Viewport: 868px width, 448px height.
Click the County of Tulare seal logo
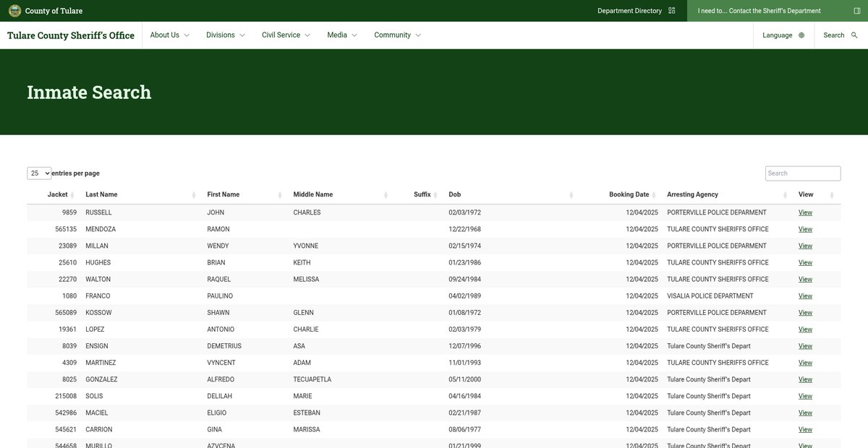(x=14, y=11)
